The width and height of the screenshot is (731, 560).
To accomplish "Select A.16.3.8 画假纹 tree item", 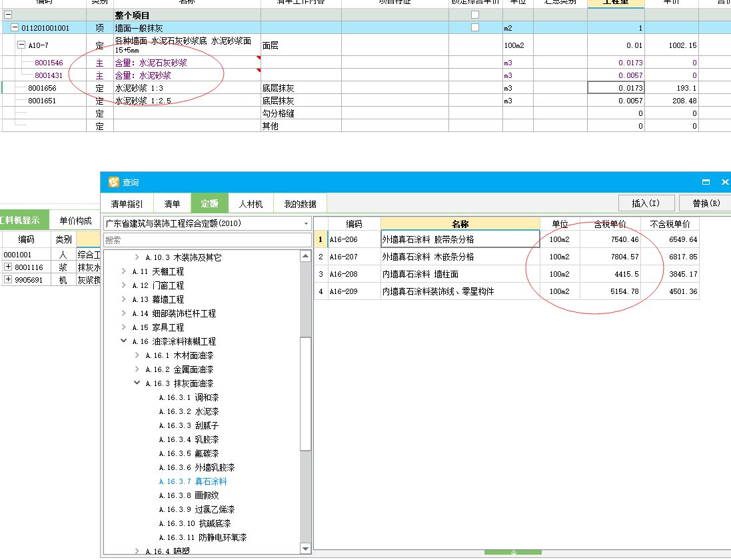I will pos(189,495).
